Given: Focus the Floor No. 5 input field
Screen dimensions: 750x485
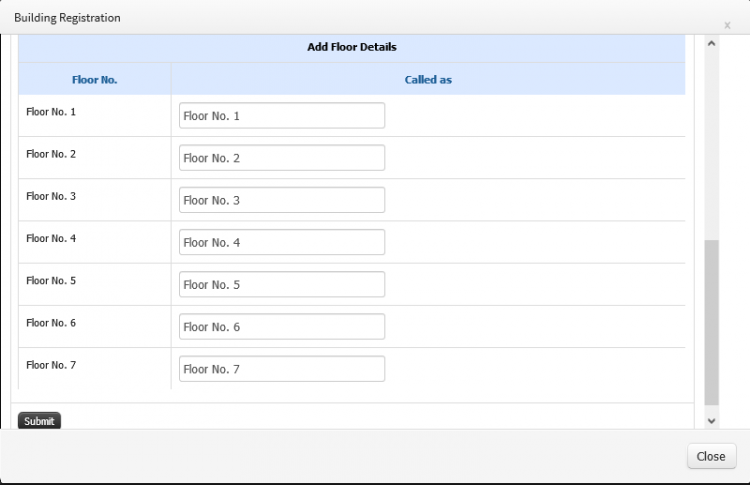Looking at the screenshot, I should tap(282, 284).
